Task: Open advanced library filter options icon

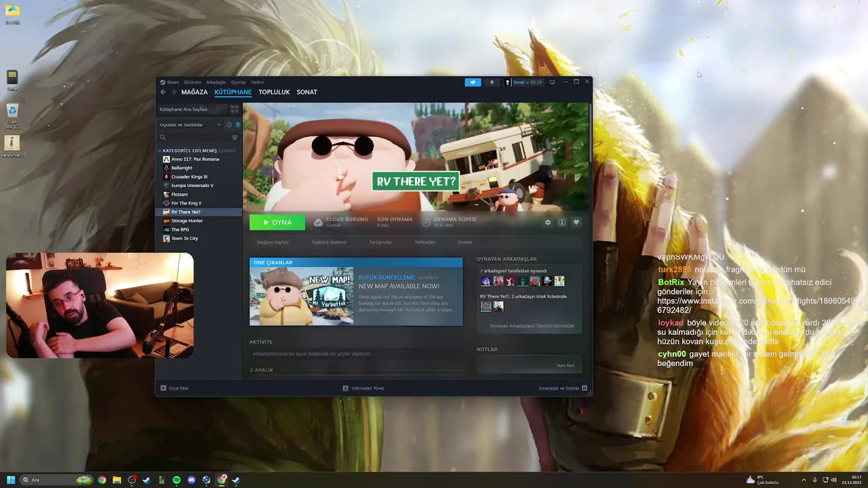Action: (235, 138)
